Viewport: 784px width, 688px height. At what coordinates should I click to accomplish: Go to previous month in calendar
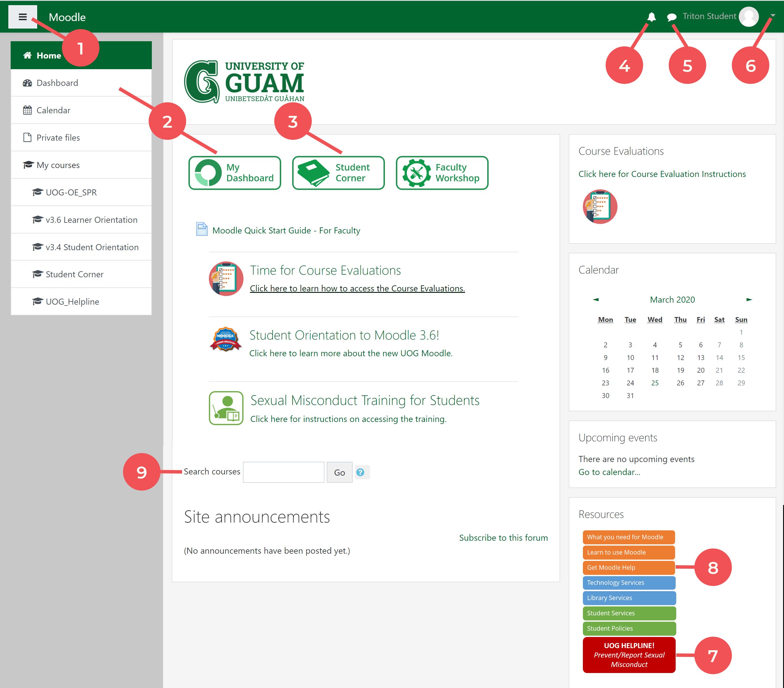595,299
